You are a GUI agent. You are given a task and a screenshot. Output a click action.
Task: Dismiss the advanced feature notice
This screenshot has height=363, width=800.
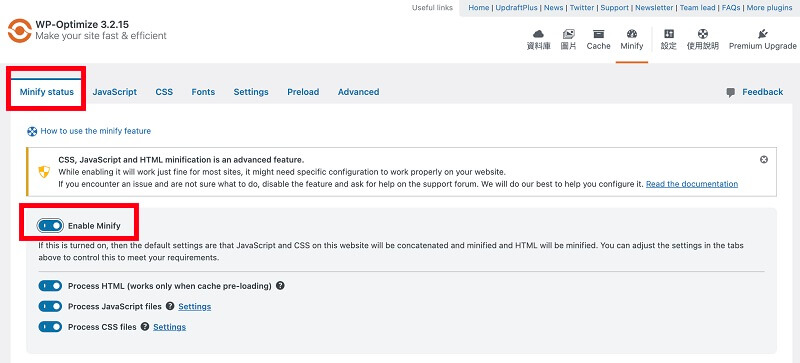(764, 159)
